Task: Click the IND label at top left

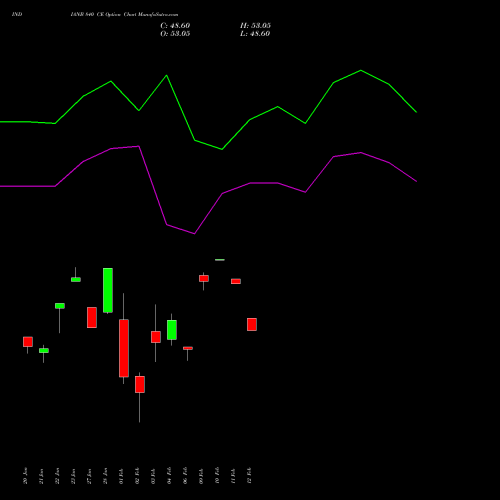Action: point(17,15)
